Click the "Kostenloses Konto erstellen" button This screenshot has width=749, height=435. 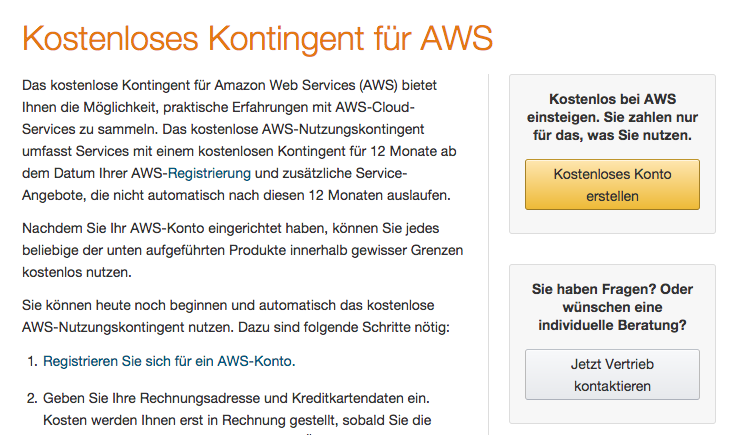coord(612,185)
